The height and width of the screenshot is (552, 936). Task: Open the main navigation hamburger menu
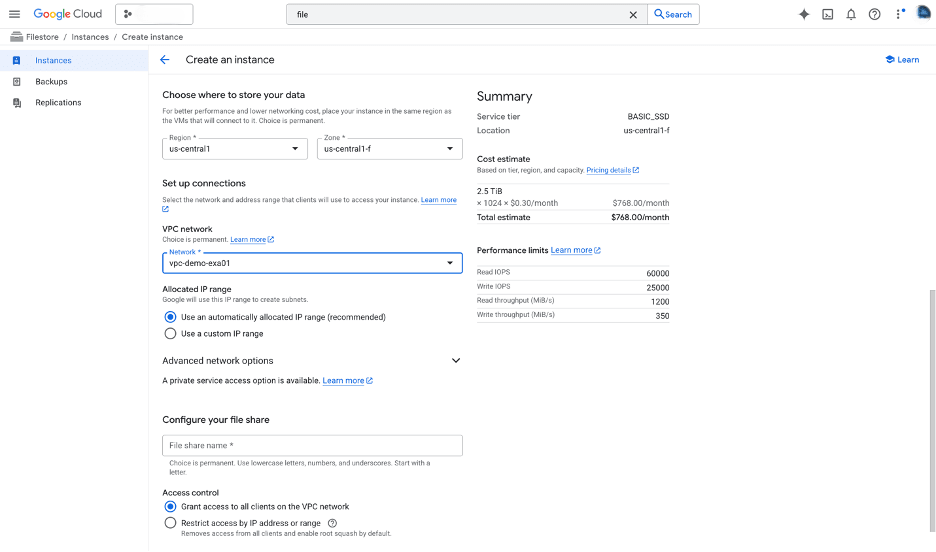pos(14,14)
